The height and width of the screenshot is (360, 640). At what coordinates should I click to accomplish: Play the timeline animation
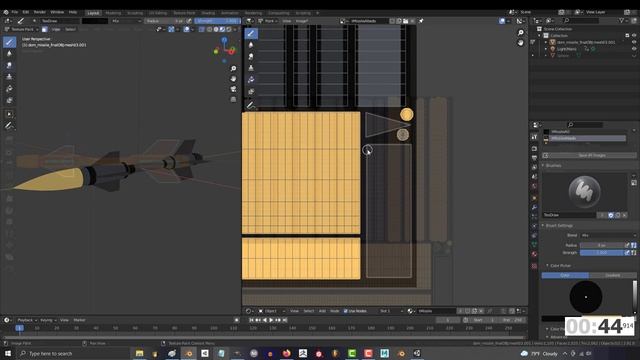(271, 320)
